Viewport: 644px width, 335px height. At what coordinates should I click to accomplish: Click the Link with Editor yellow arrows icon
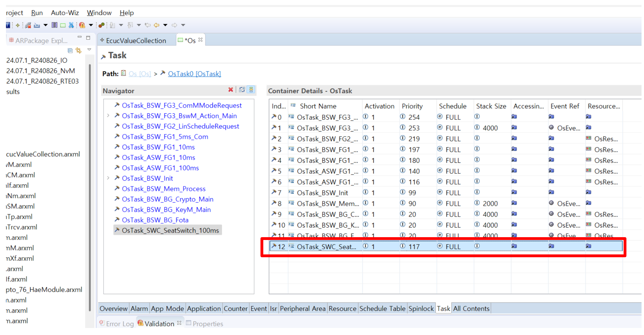point(79,51)
